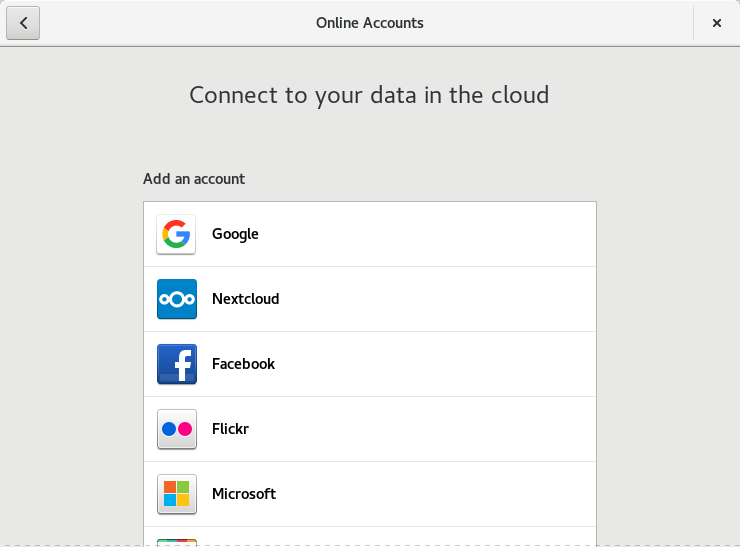Click the Flickr dots icon
Viewport: 740px width, 547px height.
click(176, 429)
